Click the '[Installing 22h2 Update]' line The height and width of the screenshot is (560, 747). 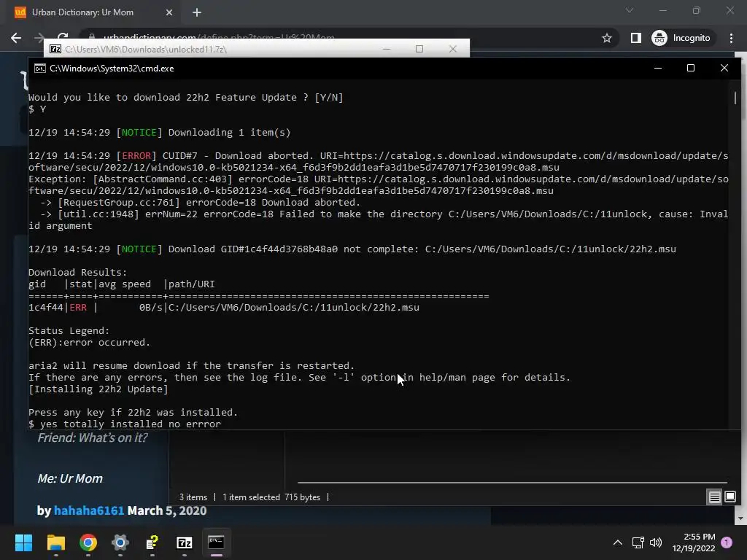click(98, 389)
